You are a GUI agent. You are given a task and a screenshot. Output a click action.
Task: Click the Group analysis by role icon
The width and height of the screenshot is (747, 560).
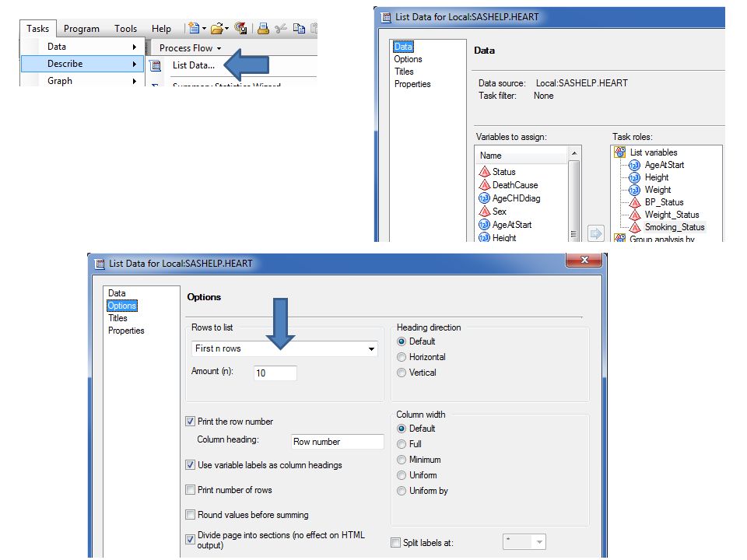(x=620, y=238)
